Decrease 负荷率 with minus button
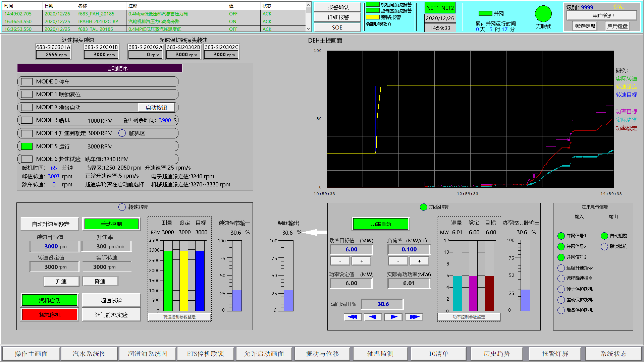 click(x=398, y=261)
